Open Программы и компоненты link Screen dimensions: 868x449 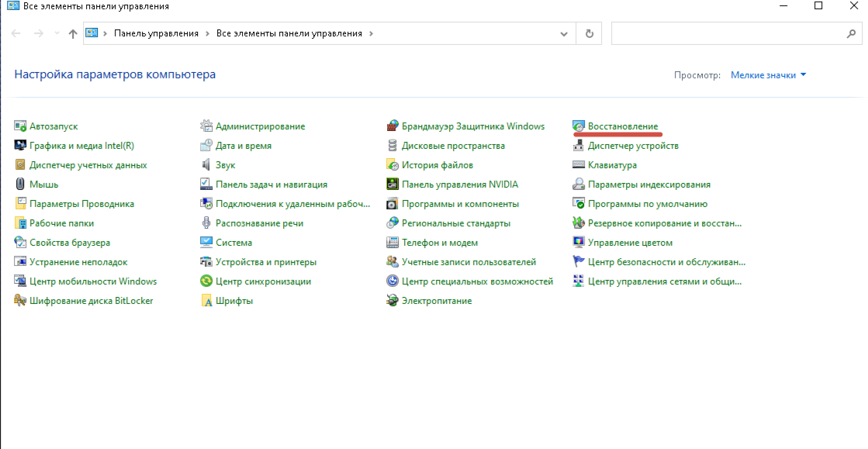(x=460, y=204)
